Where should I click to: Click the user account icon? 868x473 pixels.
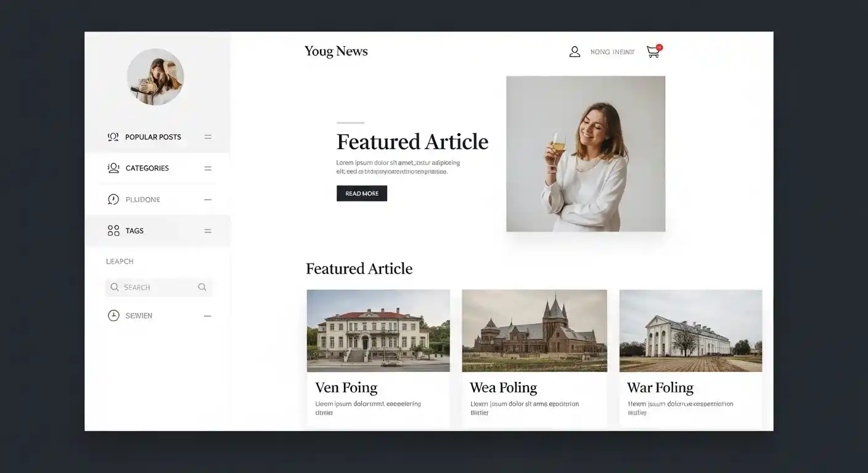575,52
